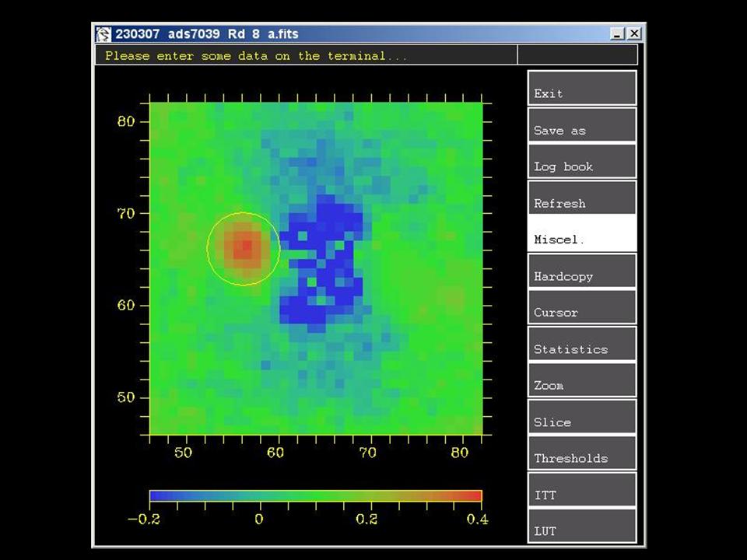Click the message bar reading 'Please enter some data'
Screen dimensions: 747x560
click(306, 55)
